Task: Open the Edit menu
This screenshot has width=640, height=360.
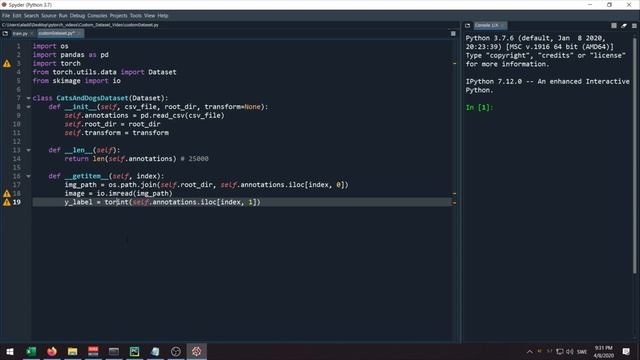Action: tap(17, 16)
